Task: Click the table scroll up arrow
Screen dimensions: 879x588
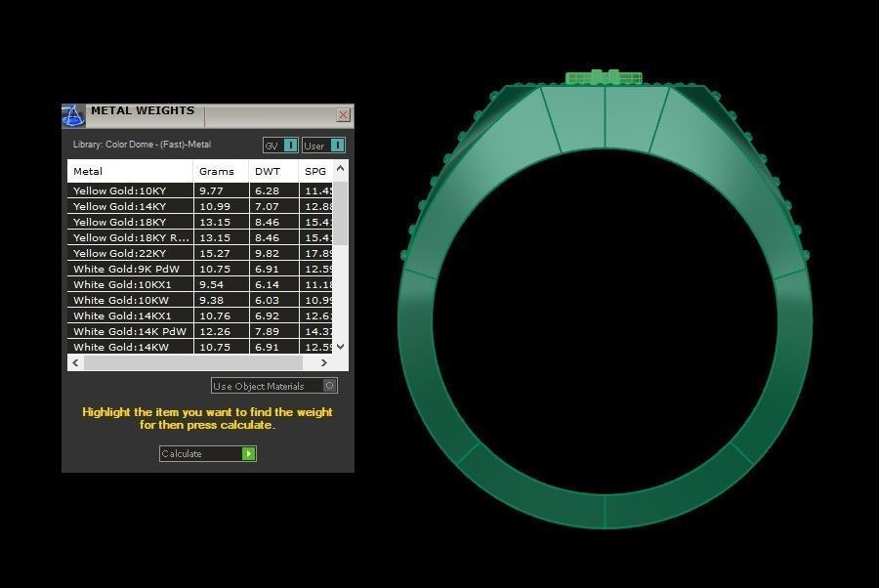Action: (340, 168)
